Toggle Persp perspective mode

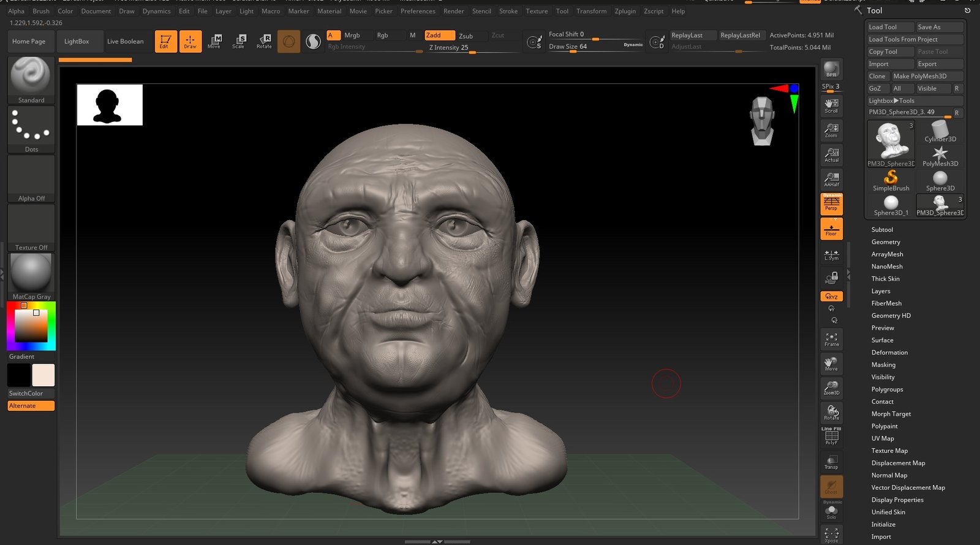coord(831,204)
